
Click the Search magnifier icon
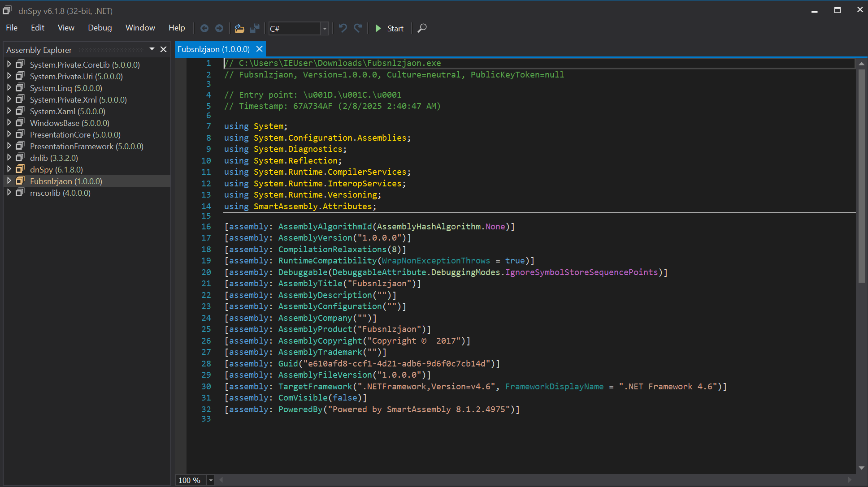[422, 28]
